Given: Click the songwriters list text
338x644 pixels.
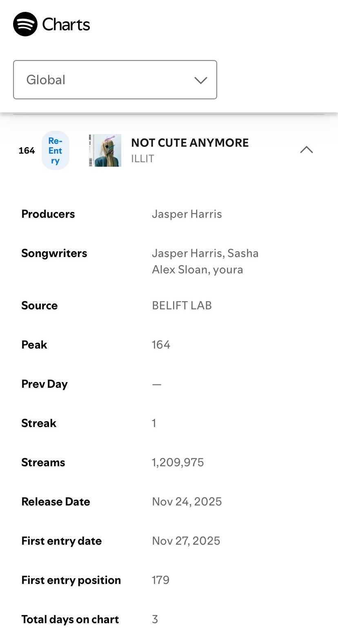Looking at the screenshot, I should coord(205,262).
